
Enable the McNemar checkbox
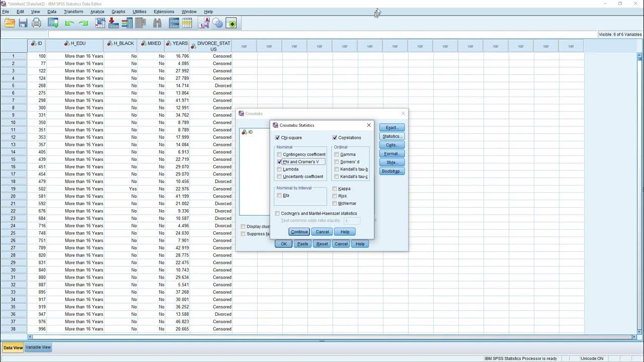click(335, 204)
